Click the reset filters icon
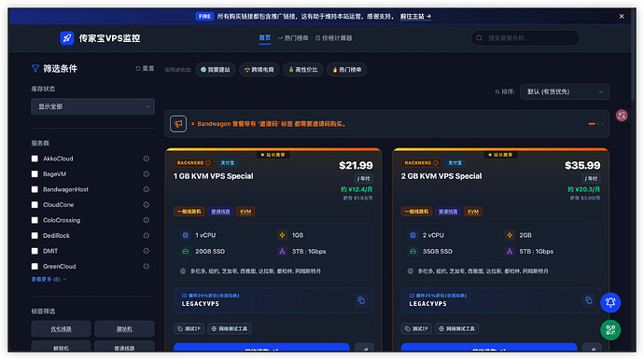This screenshot has width=644, height=359. 138,68
